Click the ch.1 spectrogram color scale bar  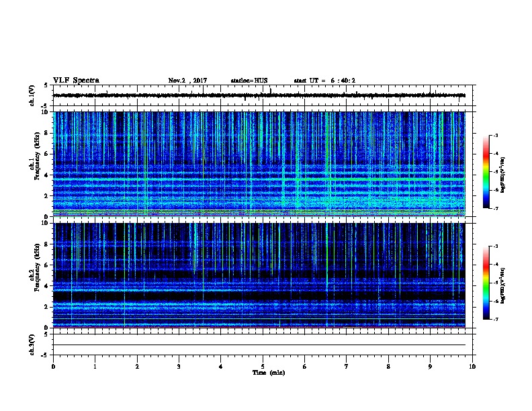click(486, 172)
